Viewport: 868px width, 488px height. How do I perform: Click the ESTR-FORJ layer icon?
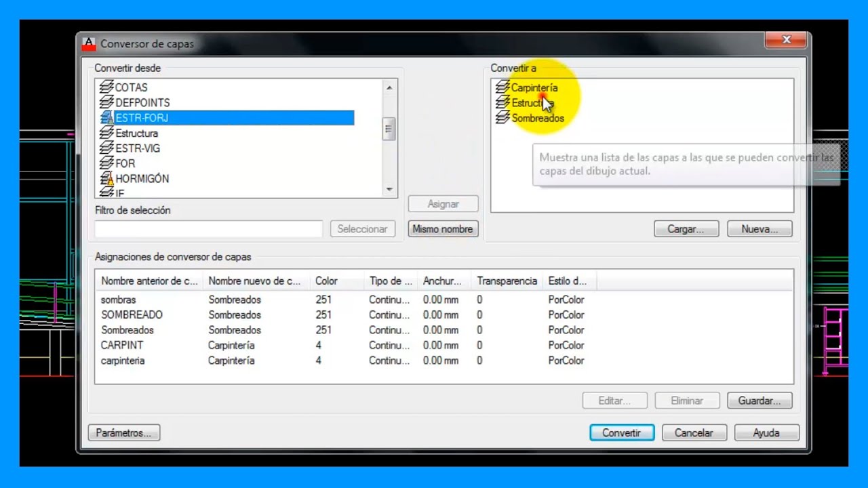point(106,118)
